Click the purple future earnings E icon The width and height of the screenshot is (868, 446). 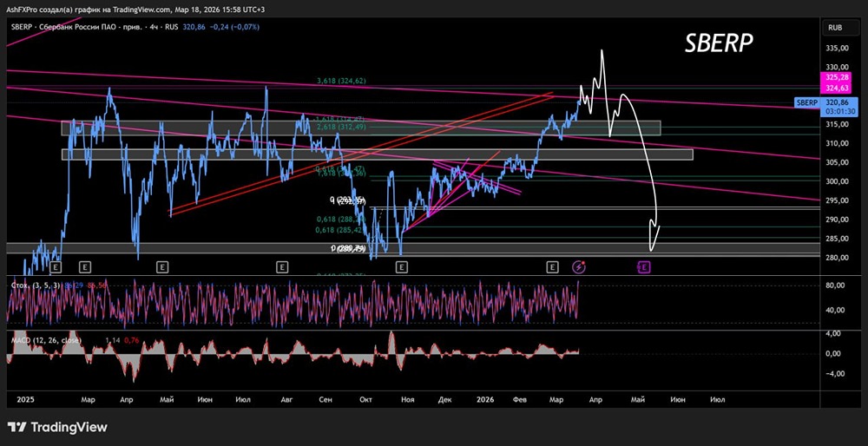point(644,267)
